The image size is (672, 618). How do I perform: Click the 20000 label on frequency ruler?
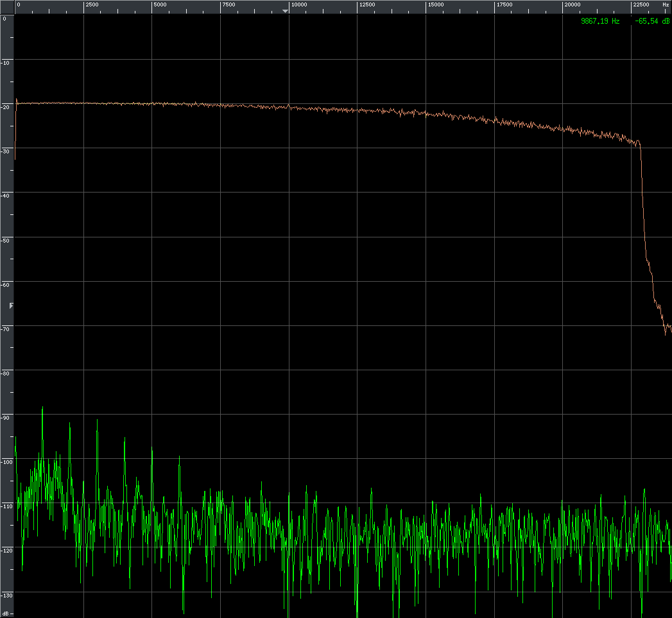[x=573, y=4]
